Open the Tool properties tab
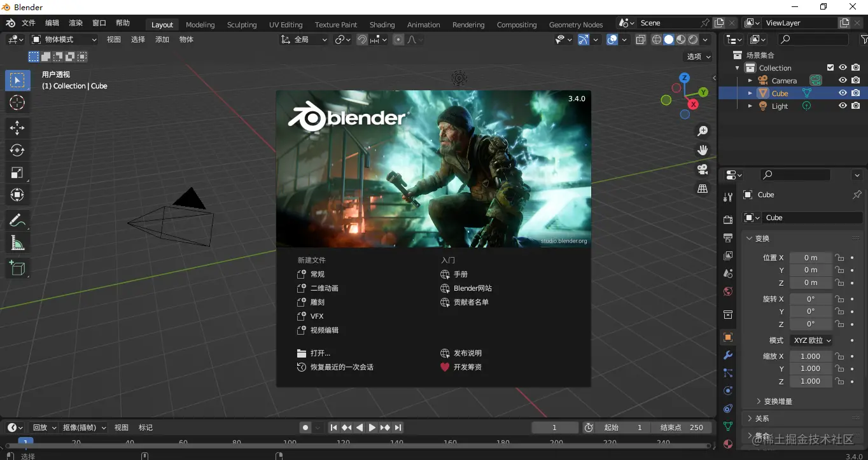 728,197
